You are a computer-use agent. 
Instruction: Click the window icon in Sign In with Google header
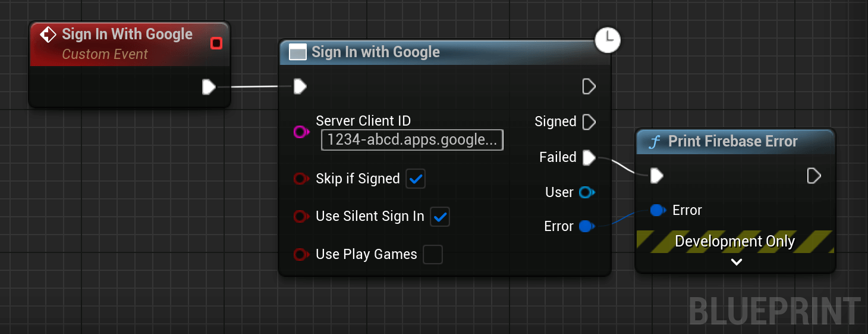(x=297, y=52)
